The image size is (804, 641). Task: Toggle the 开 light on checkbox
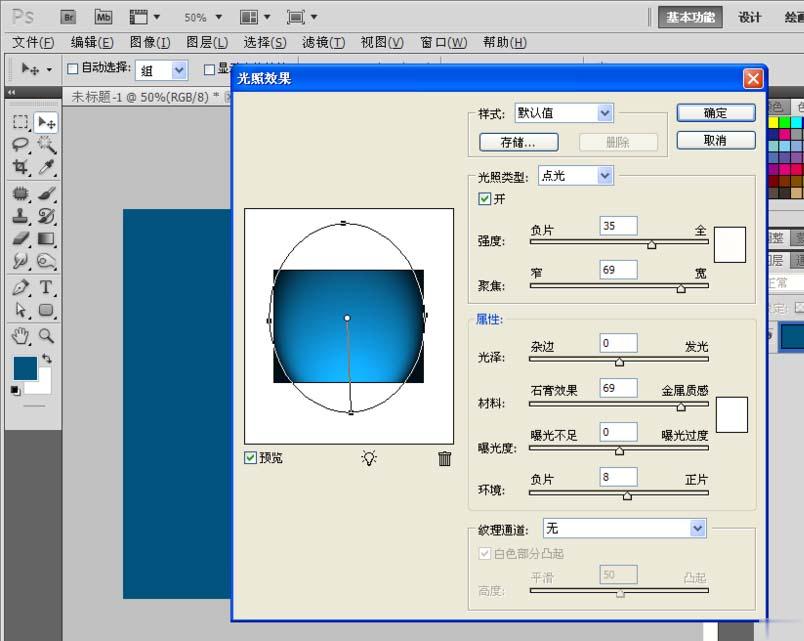(x=485, y=199)
